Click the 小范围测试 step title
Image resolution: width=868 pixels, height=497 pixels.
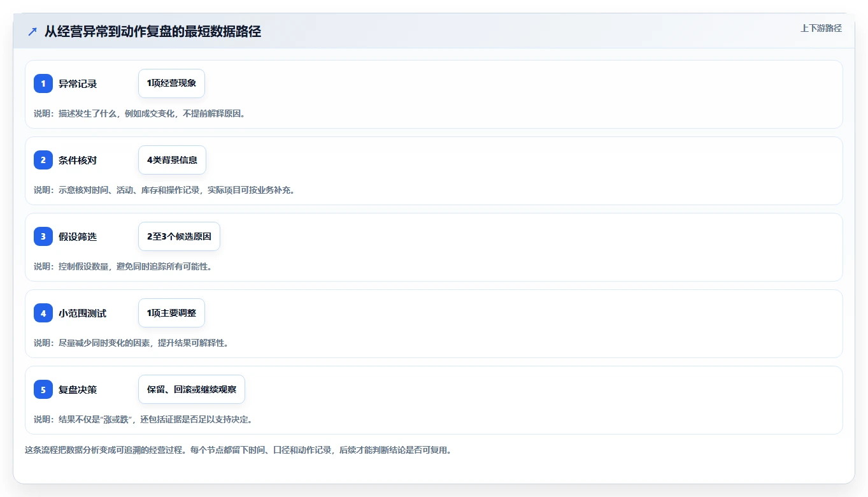pos(83,313)
